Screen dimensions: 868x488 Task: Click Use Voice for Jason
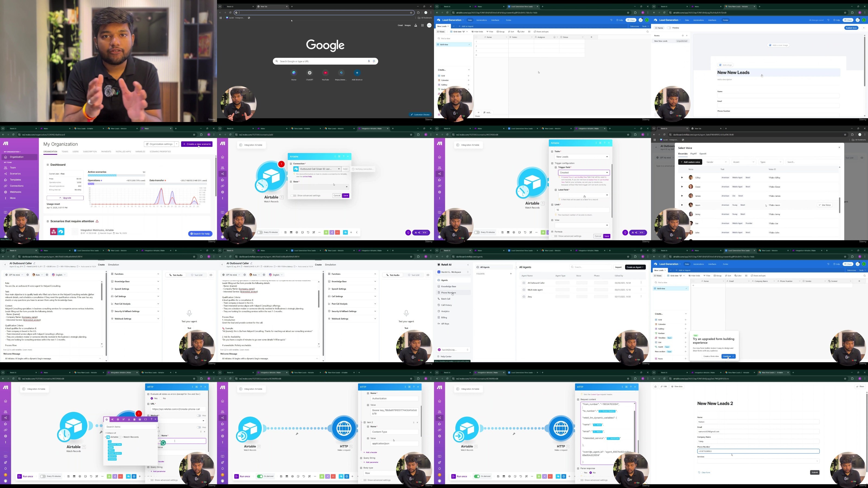[x=825, y=205]
